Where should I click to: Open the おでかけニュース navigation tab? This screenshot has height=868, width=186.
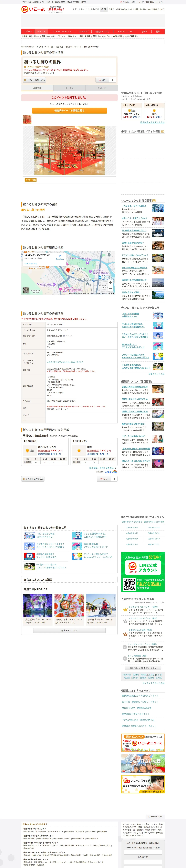[126, 31]
